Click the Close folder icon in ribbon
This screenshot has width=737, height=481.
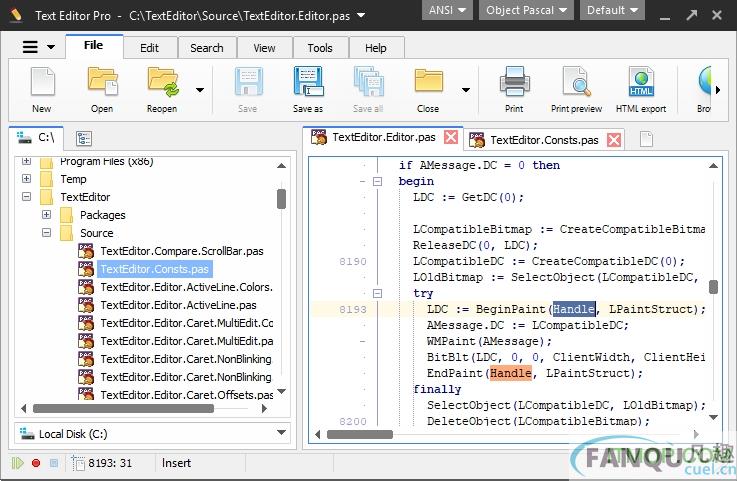(428, 83)
